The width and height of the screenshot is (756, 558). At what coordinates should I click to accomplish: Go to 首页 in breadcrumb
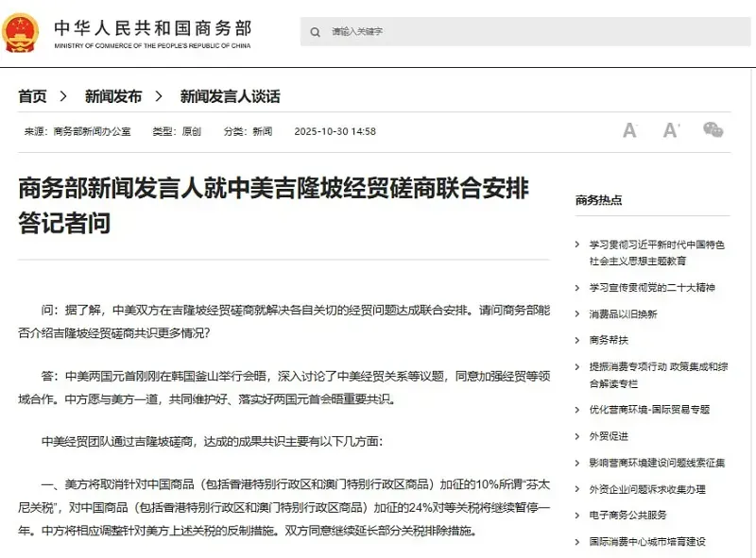click(x=32, y=96)
